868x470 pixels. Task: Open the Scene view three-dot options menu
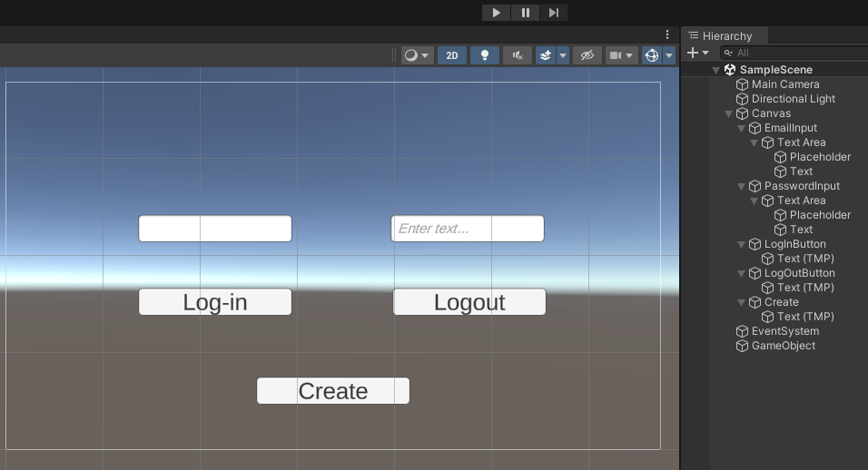click(667, 34)
